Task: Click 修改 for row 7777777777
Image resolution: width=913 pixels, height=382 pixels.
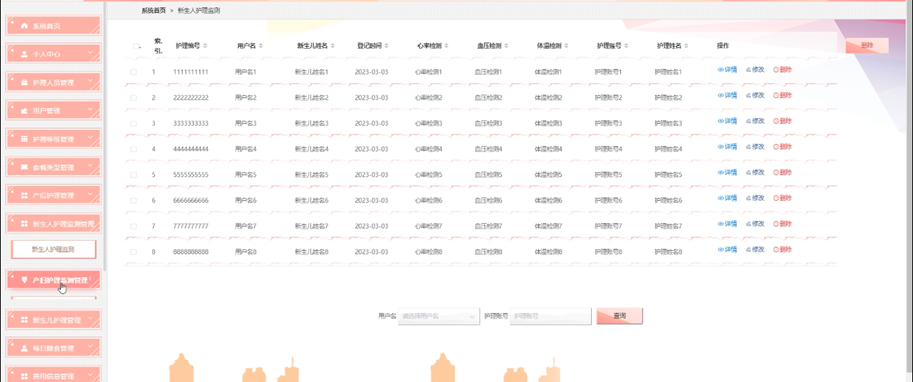Action: [755, 224]
